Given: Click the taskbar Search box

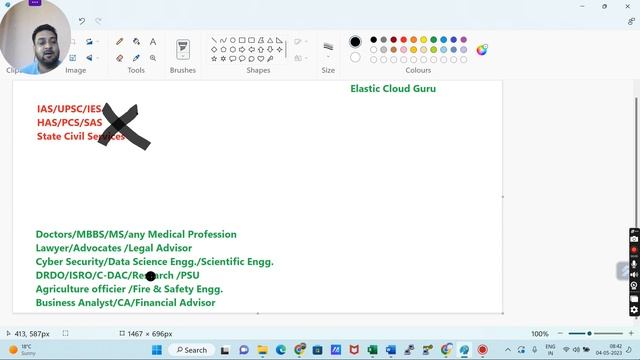Looking at the screenshot, I should (192, 350).
